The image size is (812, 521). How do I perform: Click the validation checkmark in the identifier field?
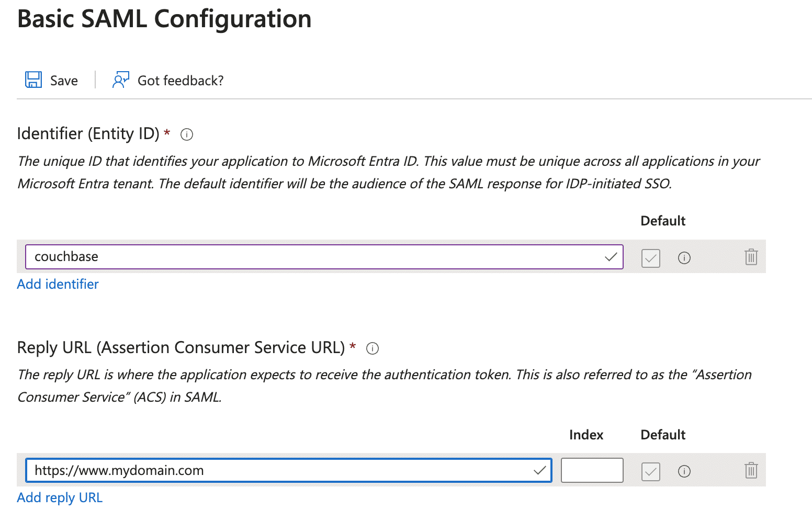pos(610,257)
